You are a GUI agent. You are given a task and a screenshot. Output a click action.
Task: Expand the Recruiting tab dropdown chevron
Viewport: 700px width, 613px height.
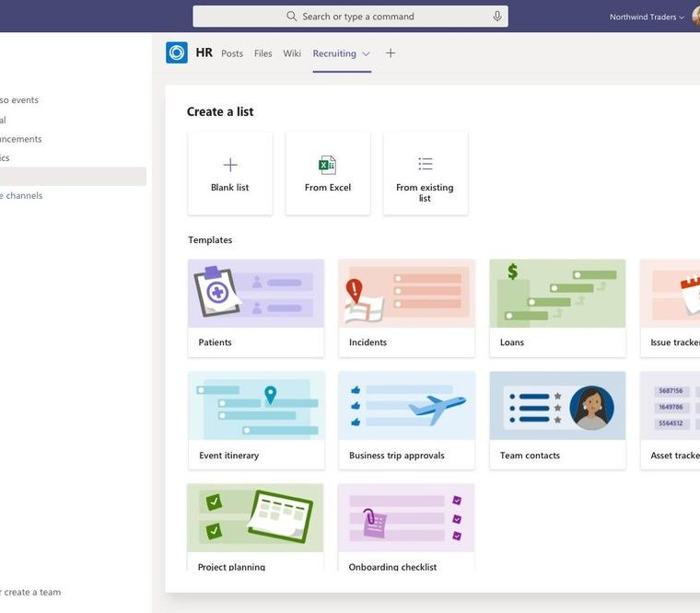pos(367,54)
